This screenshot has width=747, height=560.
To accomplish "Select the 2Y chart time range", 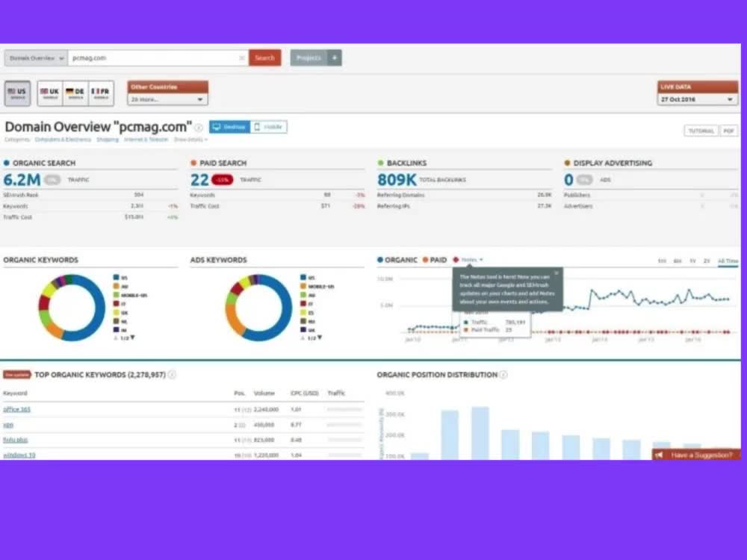I will tap(707, 261).
